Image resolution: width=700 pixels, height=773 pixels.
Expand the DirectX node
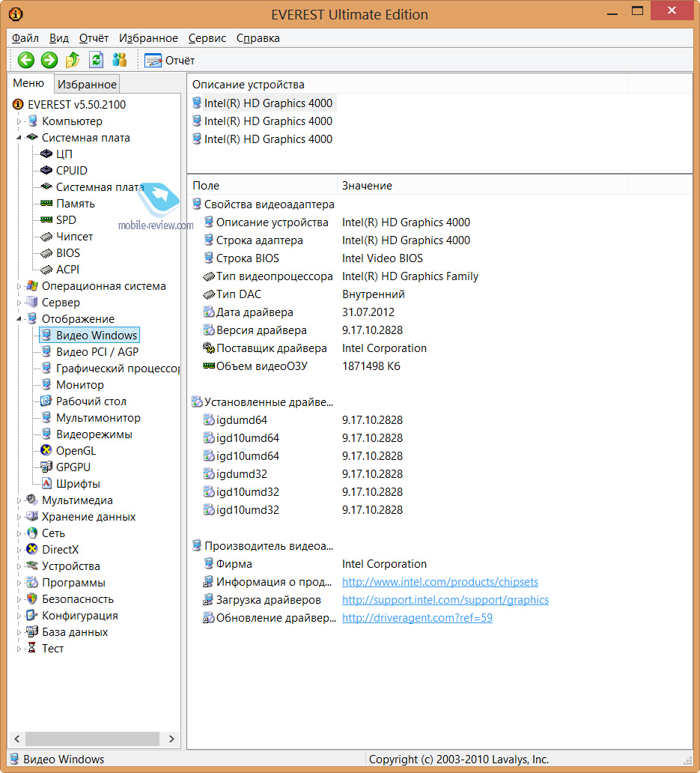pyautogui.click(x=19, y=550)
